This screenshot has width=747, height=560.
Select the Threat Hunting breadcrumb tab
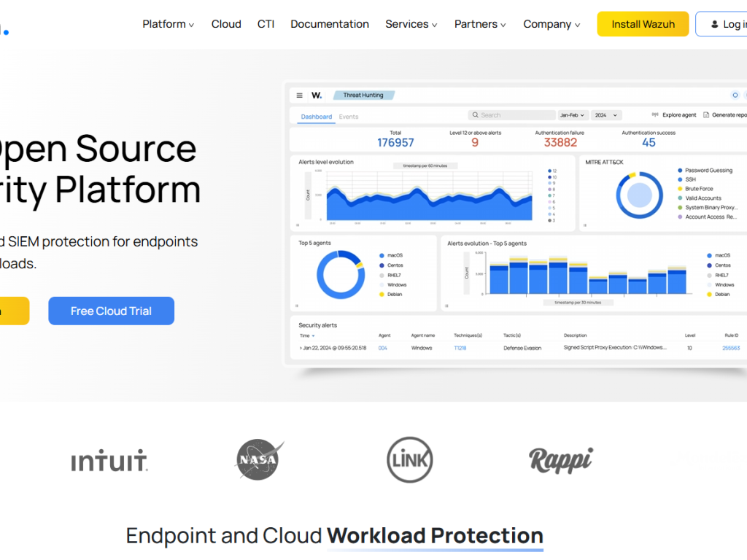pyautogui.click(x=363, y=96)
